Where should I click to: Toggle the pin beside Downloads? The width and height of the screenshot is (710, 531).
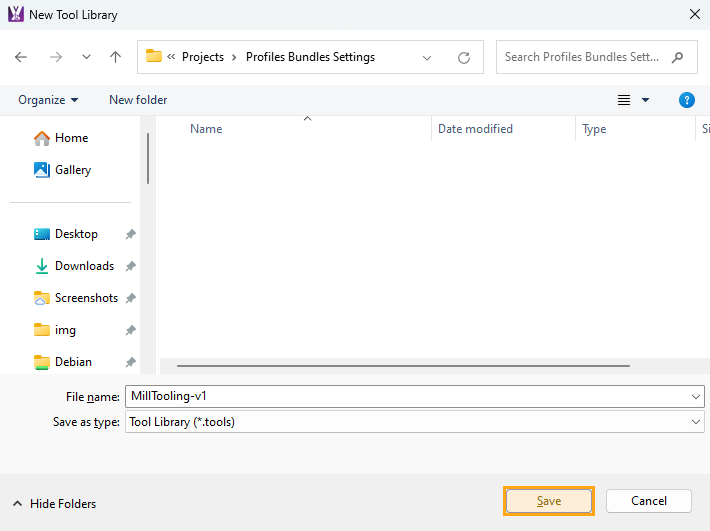[130, 266]
